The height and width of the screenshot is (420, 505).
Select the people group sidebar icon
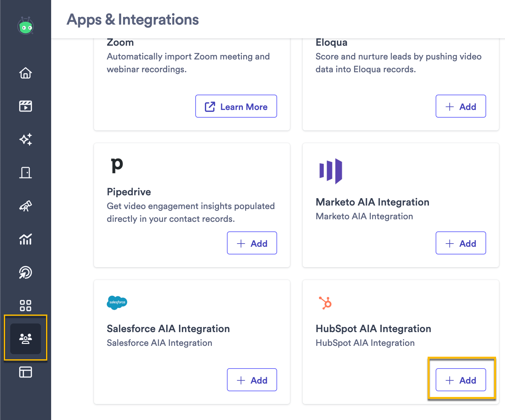[x=26, y=339]
